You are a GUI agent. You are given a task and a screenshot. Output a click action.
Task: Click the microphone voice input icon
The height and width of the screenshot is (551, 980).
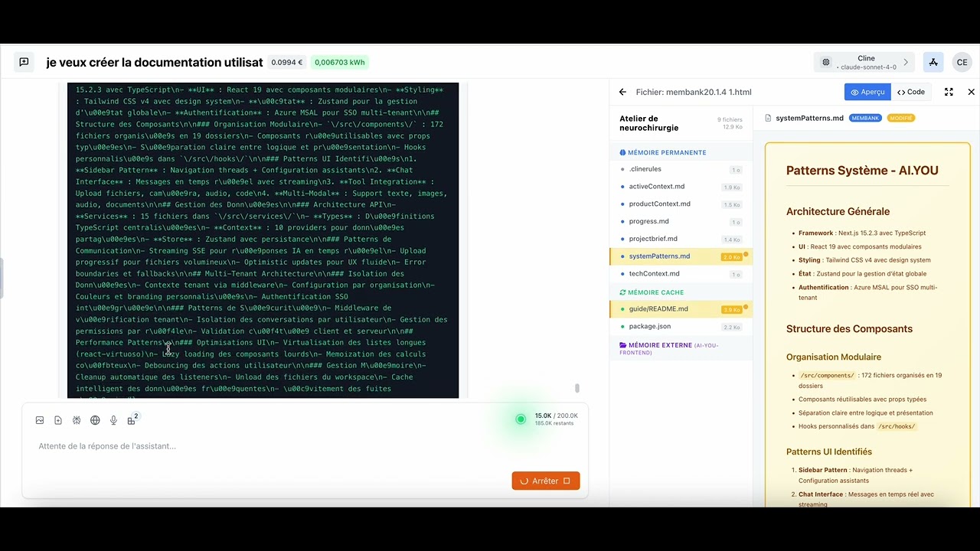pyautogui.click(x=113, y=420)
